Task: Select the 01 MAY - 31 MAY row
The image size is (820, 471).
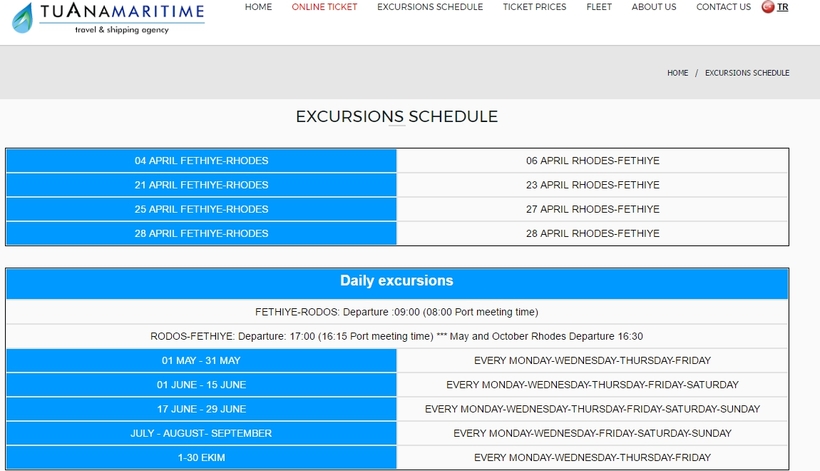Action: point(202,361)
